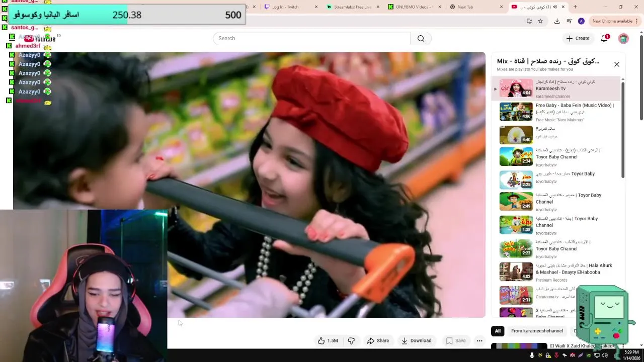644x362 pixels.
Task: Click the YouTube logo home link
Action: pos(40,39)
